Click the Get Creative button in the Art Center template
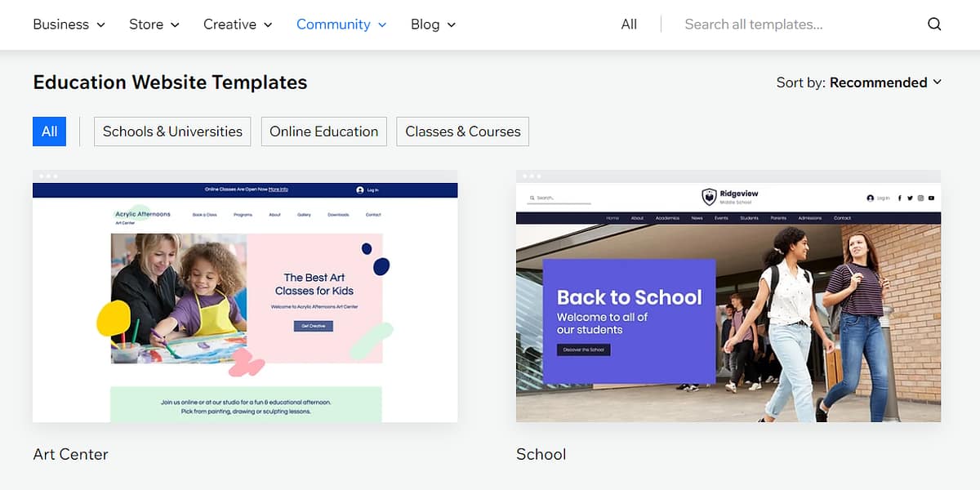 [313, 325]
